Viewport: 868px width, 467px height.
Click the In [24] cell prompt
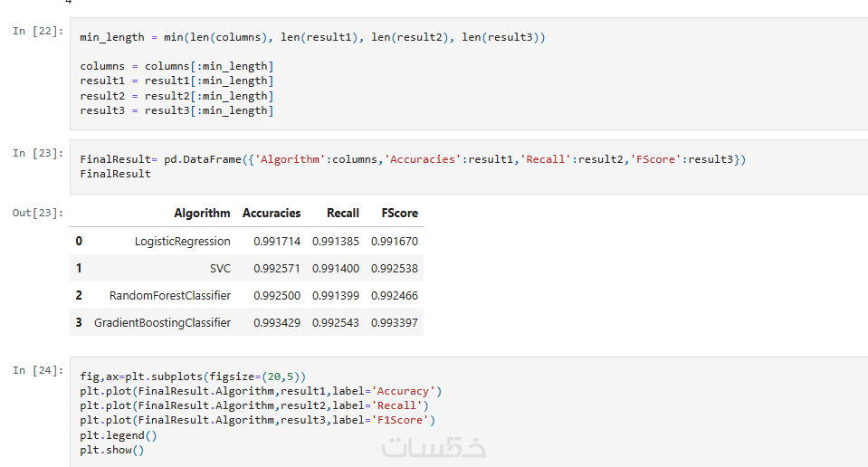click(38, 370)
